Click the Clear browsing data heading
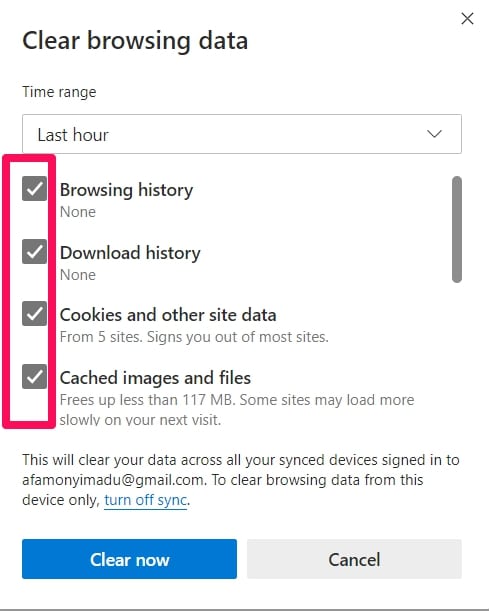489x611 pixels. (135, 41)
